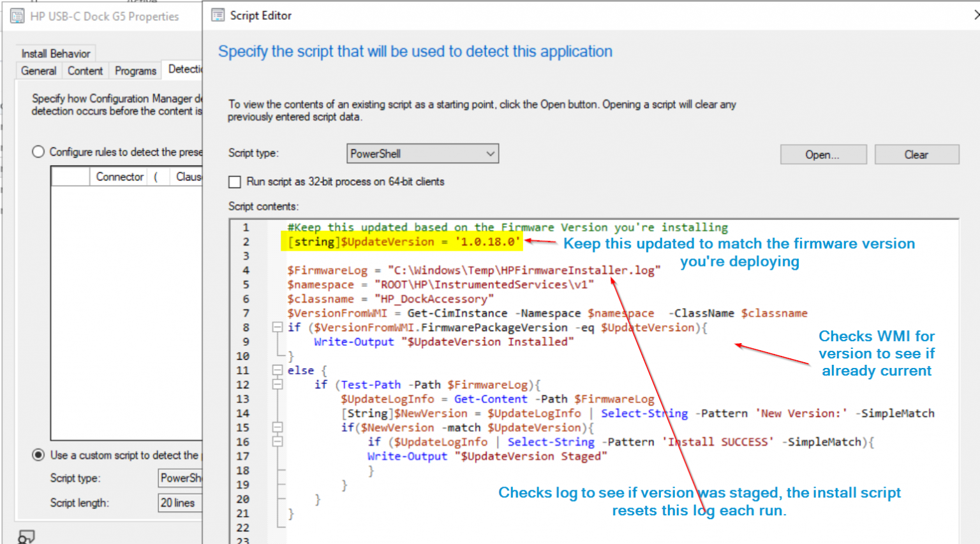Enable Run script as 32-bit process checkbox
This screenshot has width=980, height=544.
point(234,182)
